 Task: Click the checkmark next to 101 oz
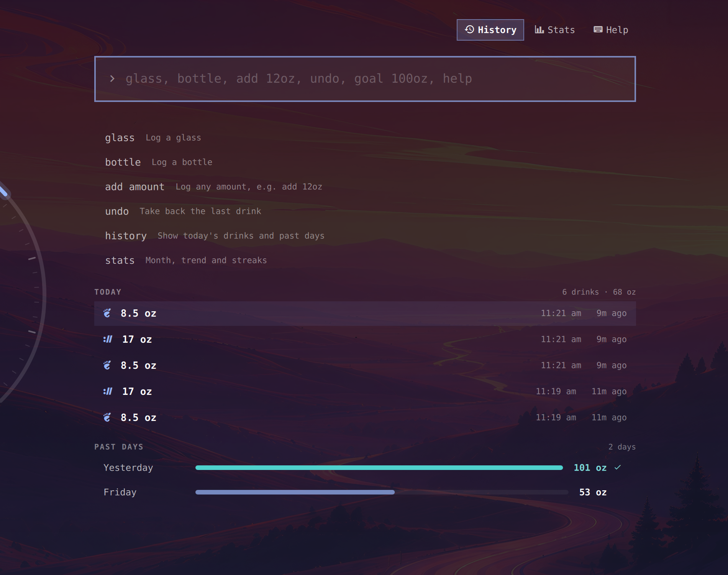pos(618,467)
